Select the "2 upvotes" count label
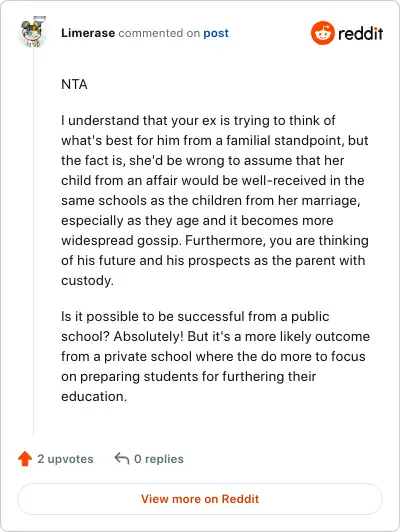The height and width of the screenshot is (532, 400). (x=65, y=459)
